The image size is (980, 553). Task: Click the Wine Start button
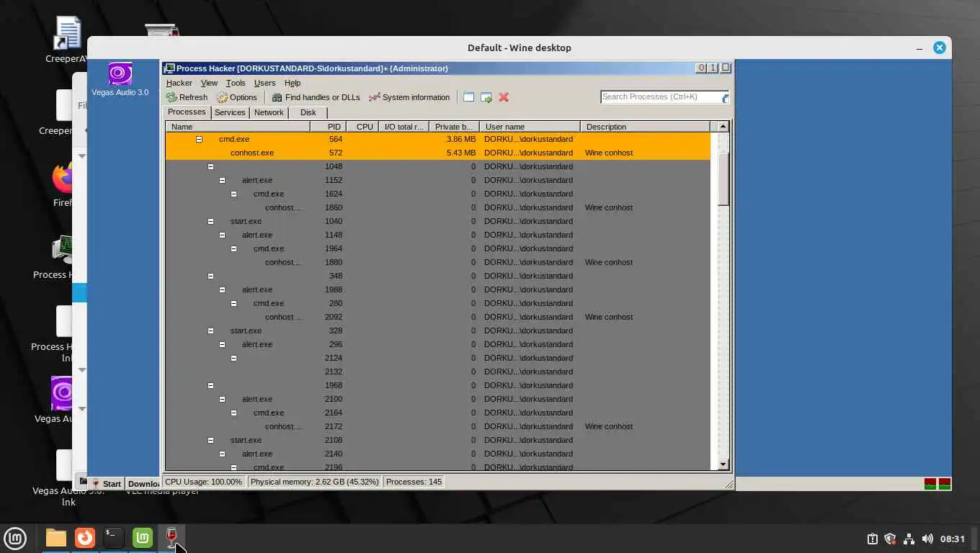[107, 484]
